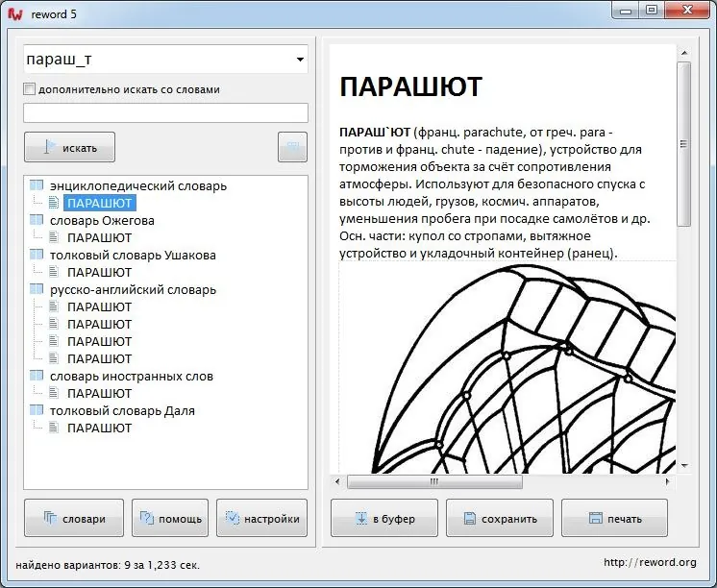Enable дополнительно искать со словами checkbox
This screenshot has height=588, width=717.
[29, 89]
